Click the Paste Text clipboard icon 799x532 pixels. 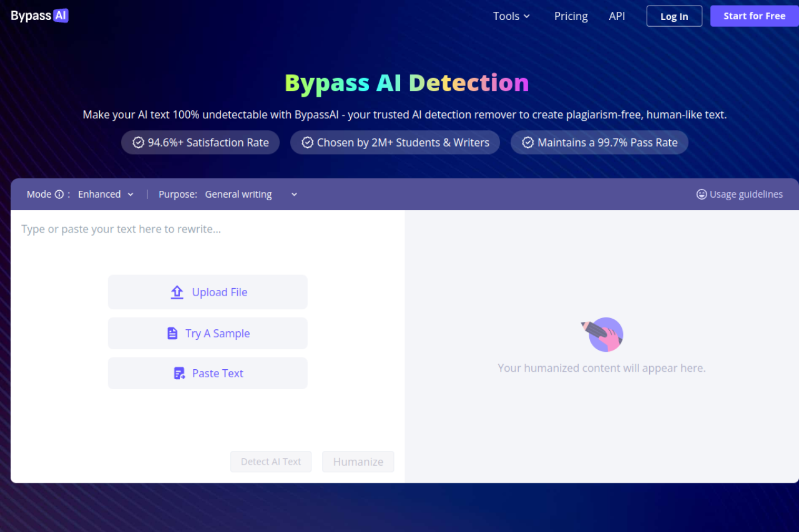(179, 374)
